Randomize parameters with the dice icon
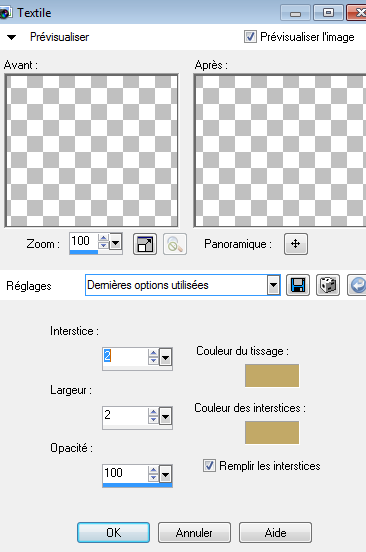The image size is (366, 552). [328, 285]
